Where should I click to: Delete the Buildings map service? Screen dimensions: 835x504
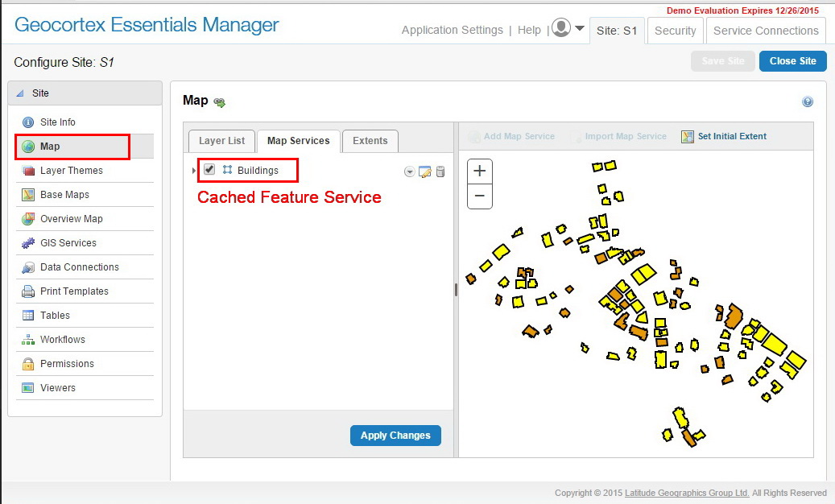440,171
